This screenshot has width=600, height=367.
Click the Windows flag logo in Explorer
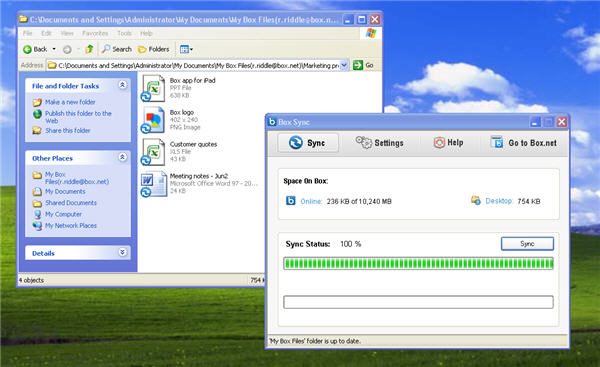pos(371,33)
